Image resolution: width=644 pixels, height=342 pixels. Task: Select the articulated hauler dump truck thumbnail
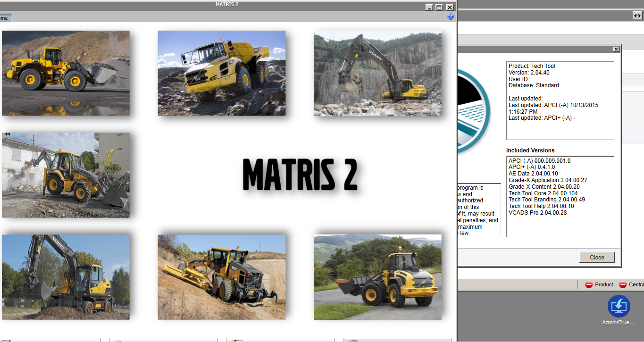(222, 73)
